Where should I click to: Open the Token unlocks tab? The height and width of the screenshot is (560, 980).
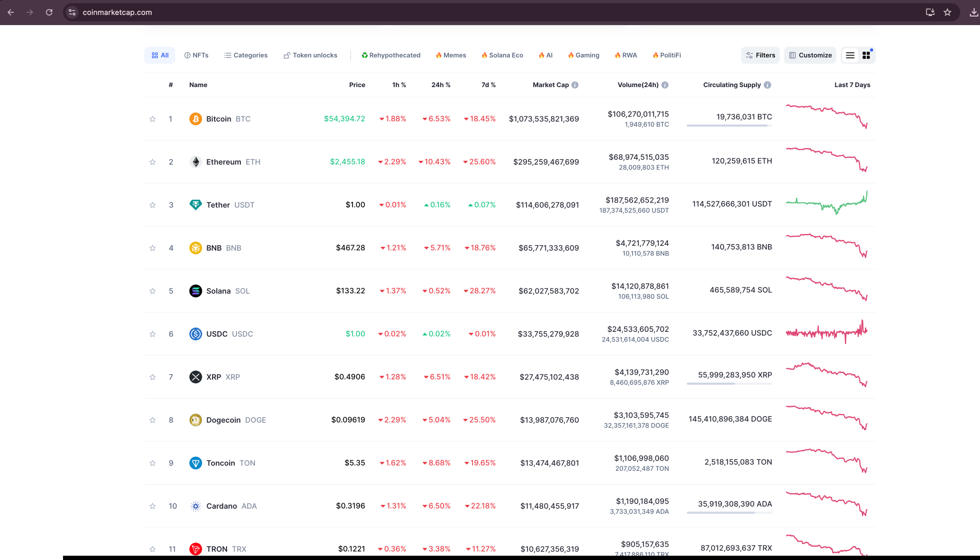coord(310,55)
